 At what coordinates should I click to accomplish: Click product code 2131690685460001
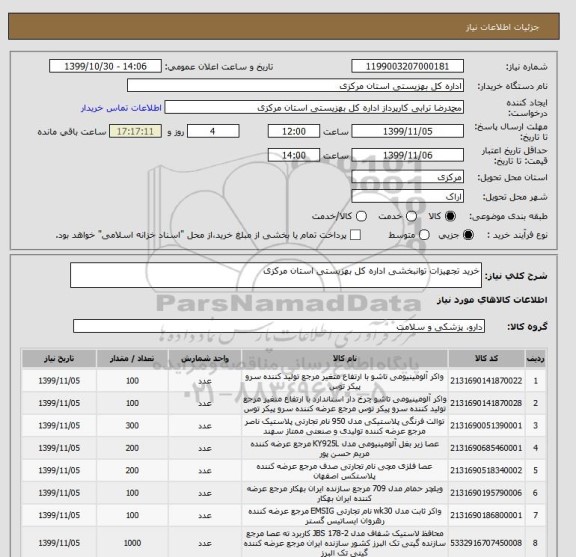(486, 448)
